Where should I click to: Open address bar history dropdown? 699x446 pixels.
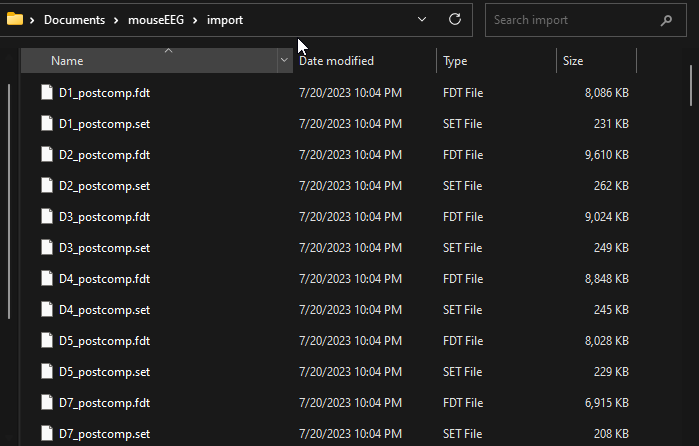click(x=422, y=19)
